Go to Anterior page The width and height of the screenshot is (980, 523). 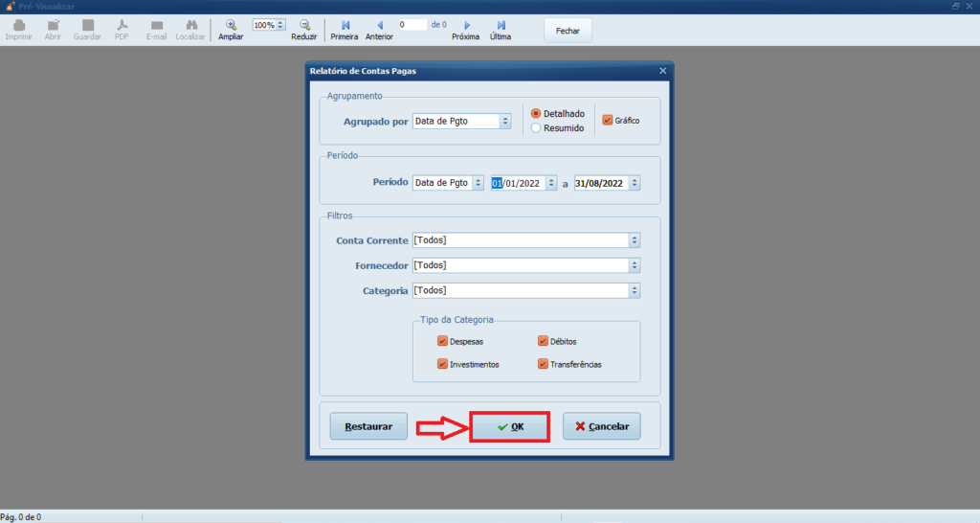379,25
